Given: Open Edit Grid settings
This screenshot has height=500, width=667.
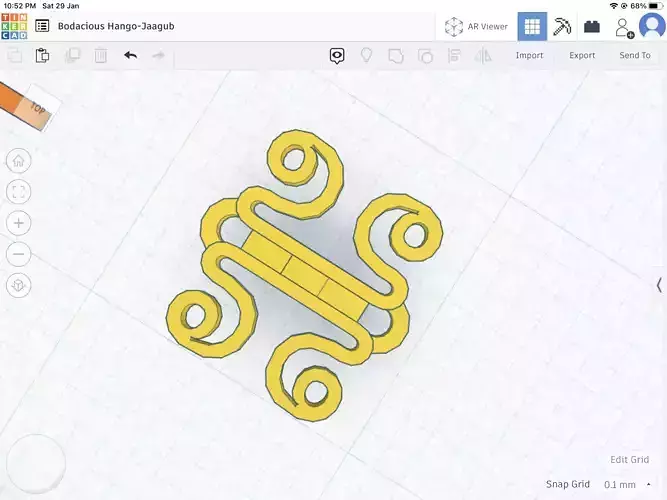Looking at the screenshot, I should [x=629, y=460].
